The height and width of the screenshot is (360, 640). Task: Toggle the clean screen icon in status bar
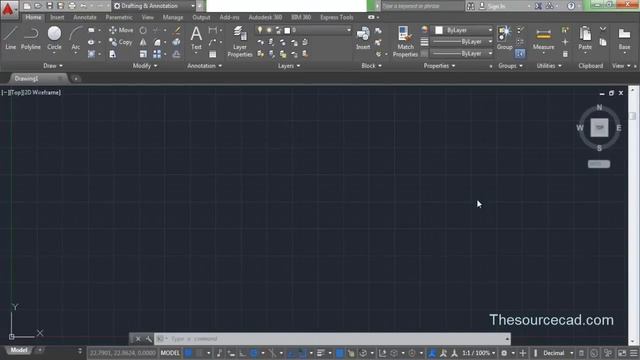coord(622,353)
